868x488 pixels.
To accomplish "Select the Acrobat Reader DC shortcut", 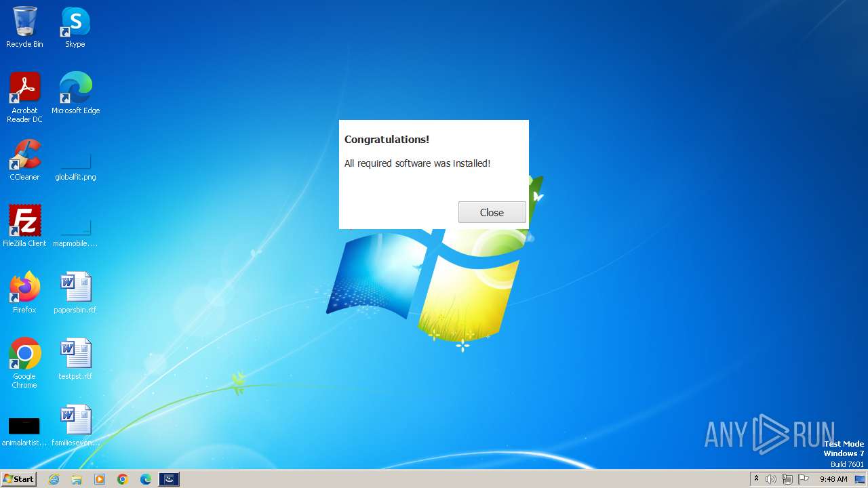I will 24,98.
